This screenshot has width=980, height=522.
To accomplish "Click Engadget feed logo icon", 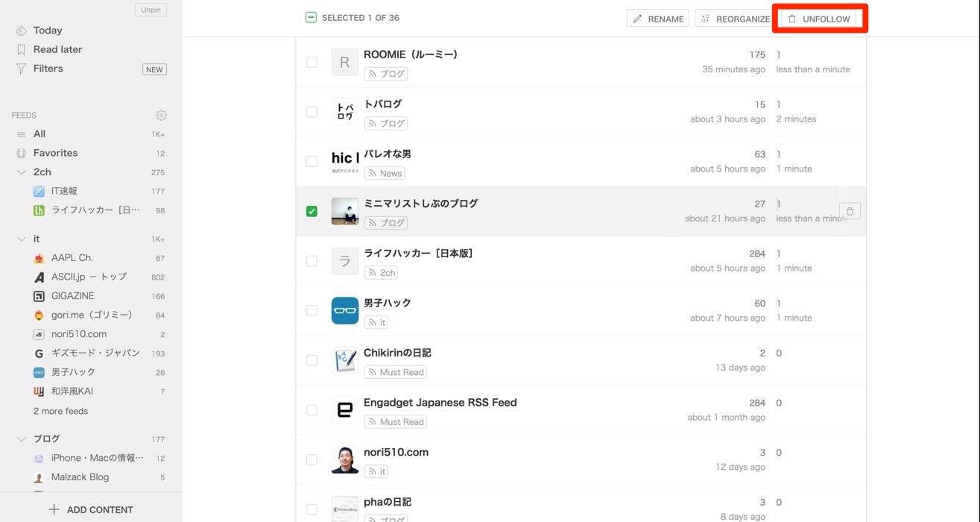I will 345,410.
